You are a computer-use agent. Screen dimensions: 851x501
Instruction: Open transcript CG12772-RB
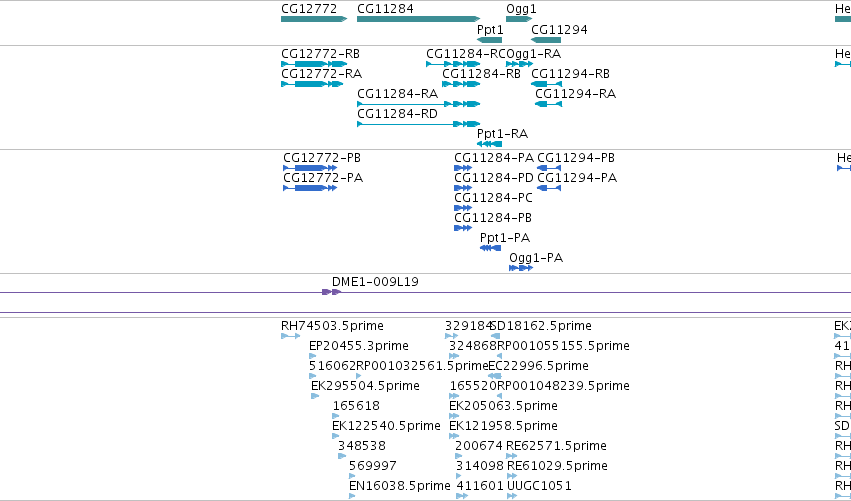click(x=320, y=54)
